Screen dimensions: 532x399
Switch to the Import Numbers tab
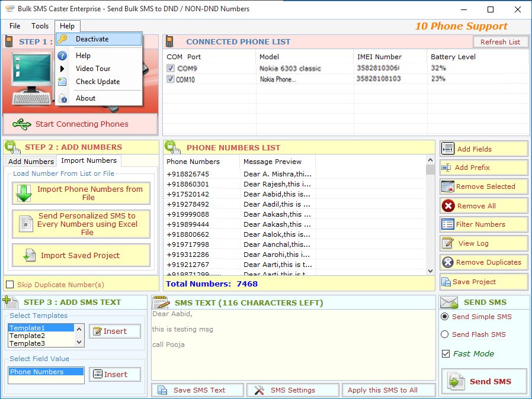89,160
